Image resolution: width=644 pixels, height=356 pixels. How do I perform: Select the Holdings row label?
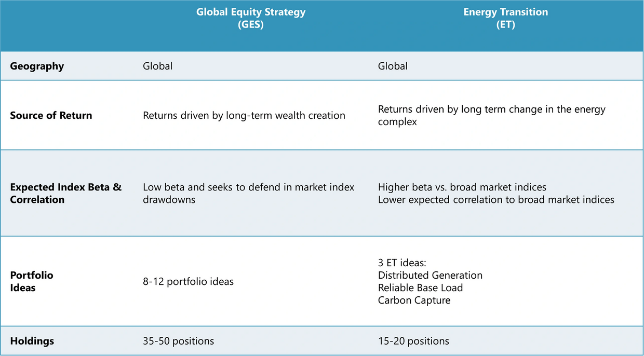pyautogui.click(x=32, y=341)
